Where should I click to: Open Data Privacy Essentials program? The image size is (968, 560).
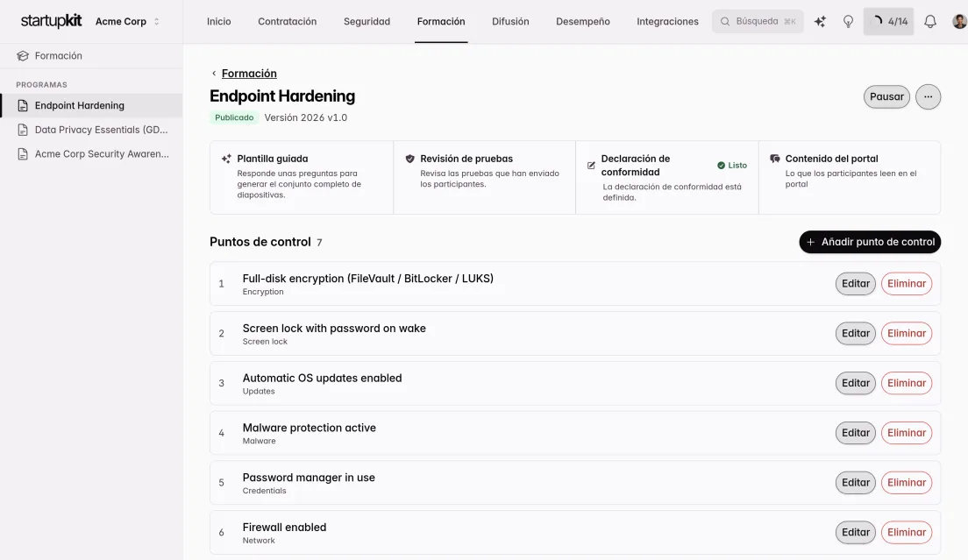point(91,130)
